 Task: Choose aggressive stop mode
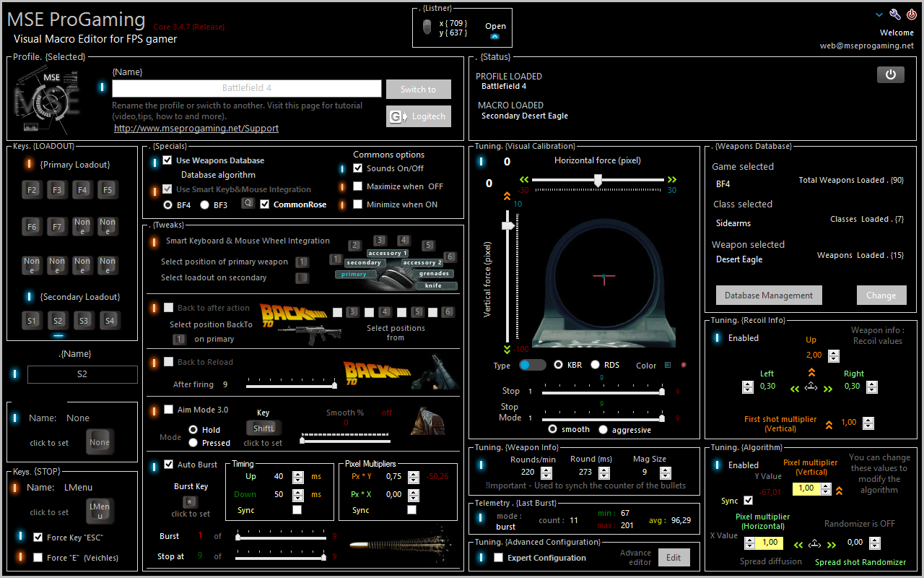[603, 430]
